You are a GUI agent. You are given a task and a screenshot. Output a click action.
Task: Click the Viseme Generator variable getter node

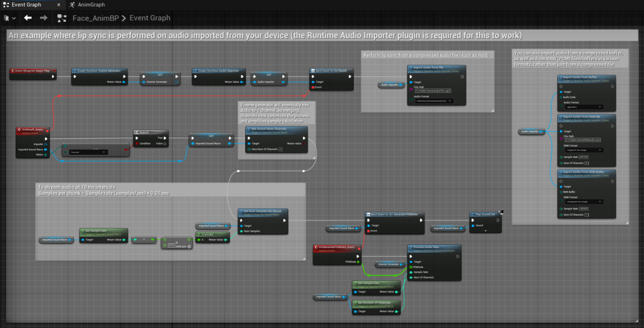390,264
